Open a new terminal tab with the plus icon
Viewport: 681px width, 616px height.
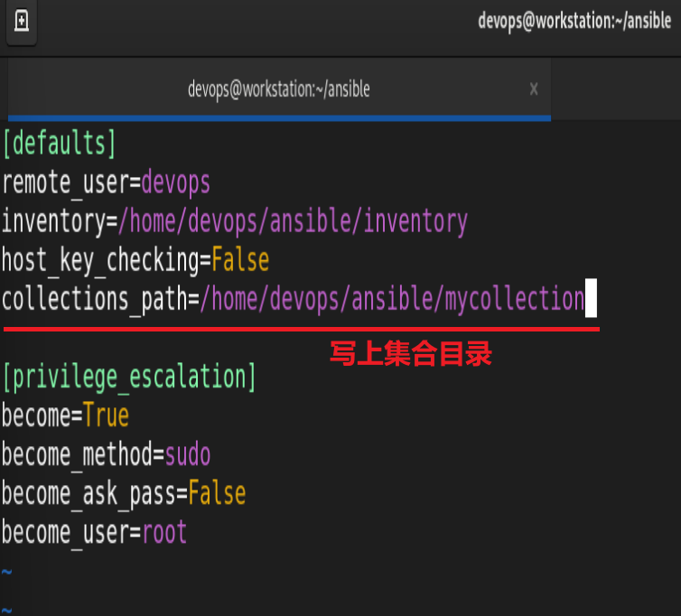pyautogui.click(x=22, y=21)
